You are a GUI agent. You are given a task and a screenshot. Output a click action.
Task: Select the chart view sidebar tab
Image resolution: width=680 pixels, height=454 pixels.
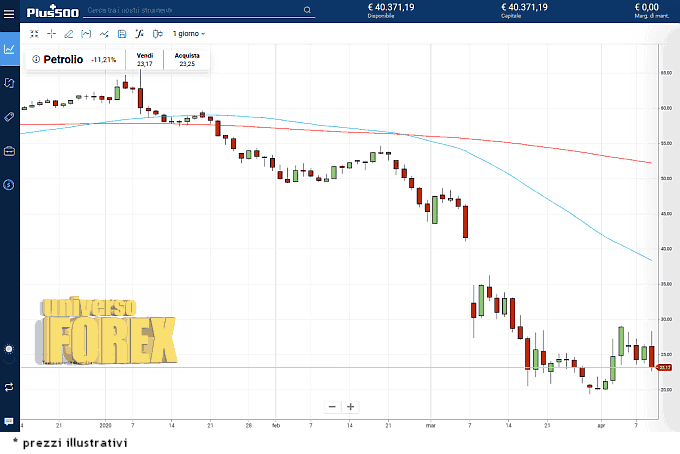coord(9,48)
